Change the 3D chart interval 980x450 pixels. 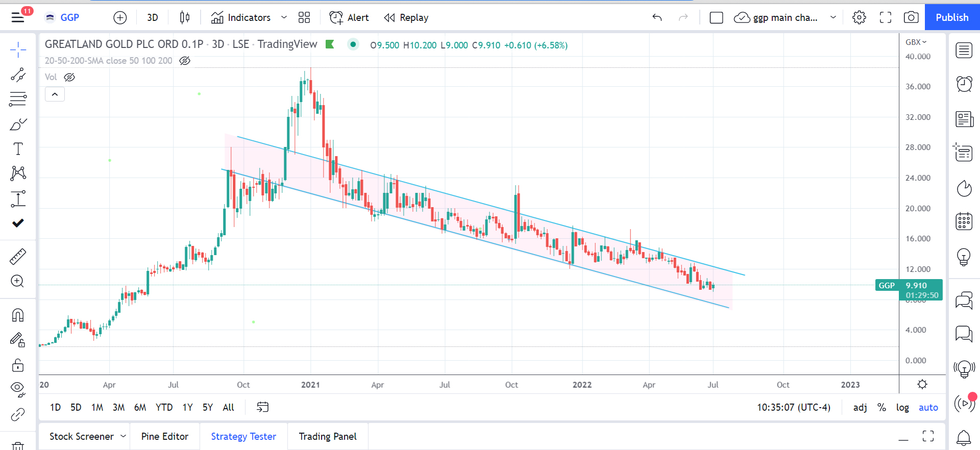153,17
